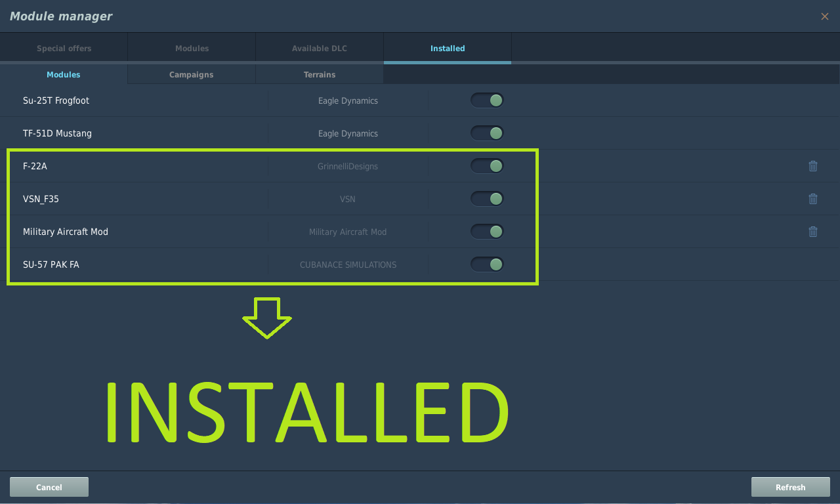
Task: Click the F-22A module name
Action: click(35, 166)
